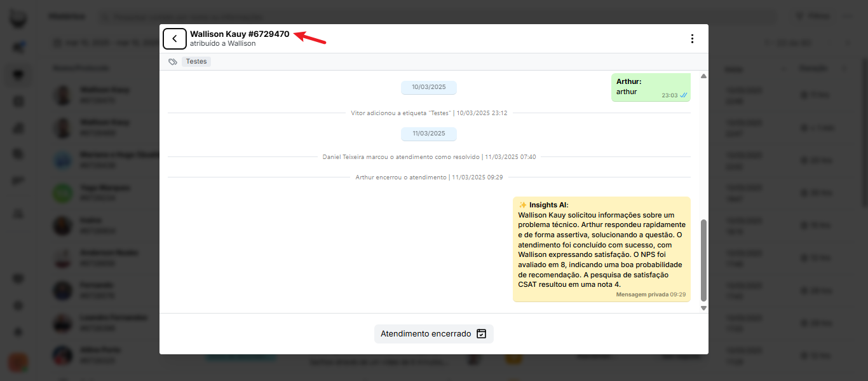Click the "Vitor adicionou a etiqueta" log entry
This screenshot has width=868, height=381.
(429, 113)
